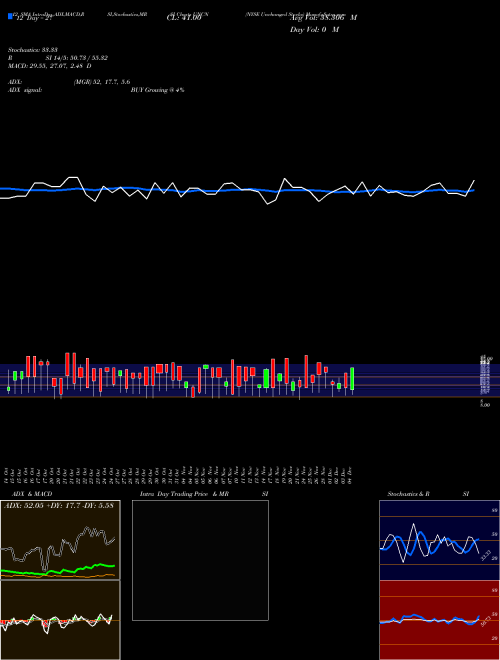Click the '5.00' price axis label
This screenshot has width=500, height=660.
pos(485,405)
